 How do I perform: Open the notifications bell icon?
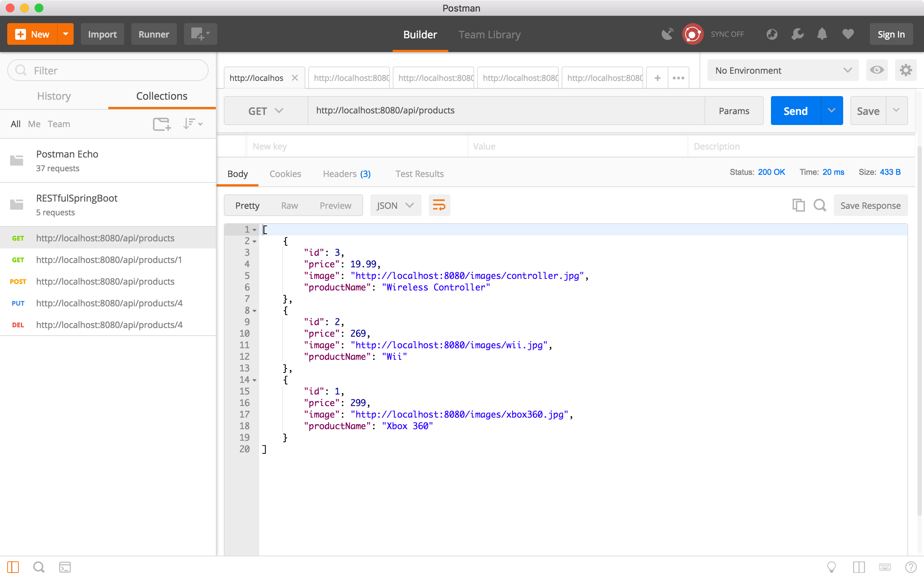[x=822, y=34]
